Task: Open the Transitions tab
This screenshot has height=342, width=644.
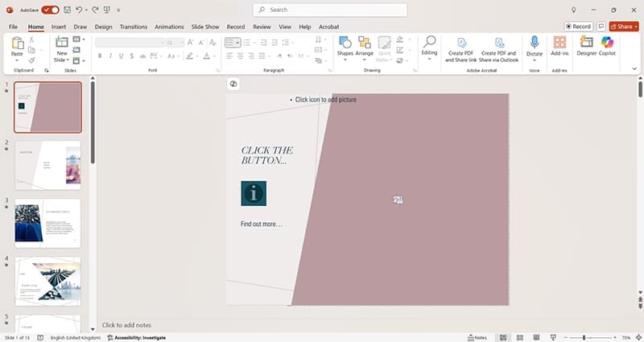Action: point(133,27)
